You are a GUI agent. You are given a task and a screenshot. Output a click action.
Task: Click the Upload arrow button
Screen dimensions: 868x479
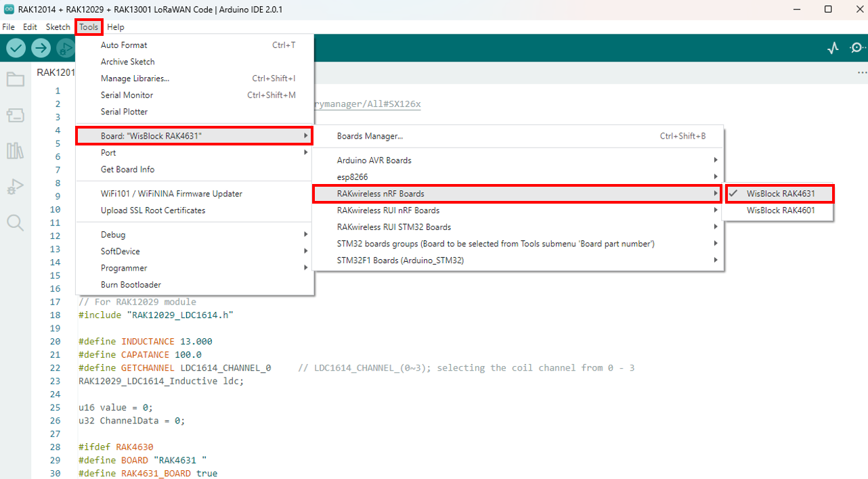click(x=41, y=48)
